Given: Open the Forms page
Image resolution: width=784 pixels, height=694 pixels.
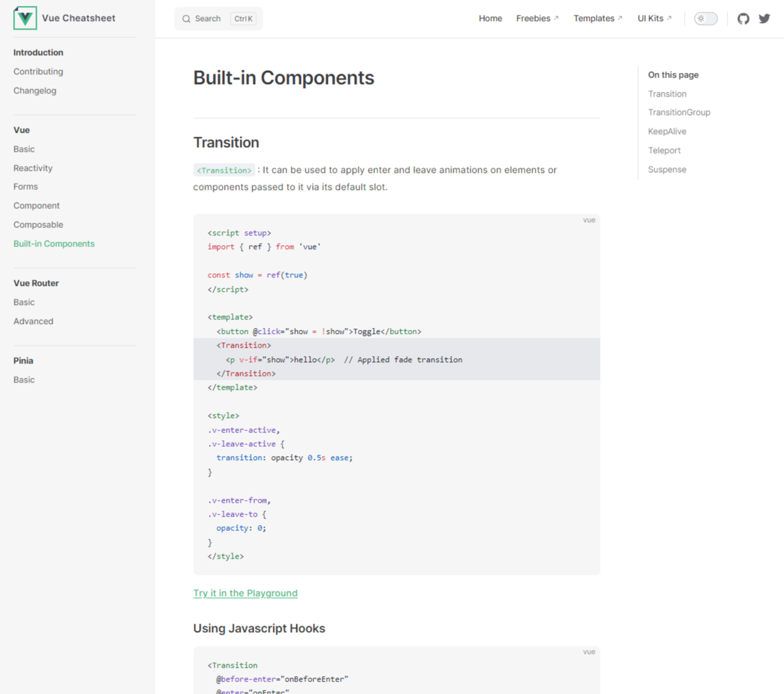Looking at the screenshot, I should point(26,187).
